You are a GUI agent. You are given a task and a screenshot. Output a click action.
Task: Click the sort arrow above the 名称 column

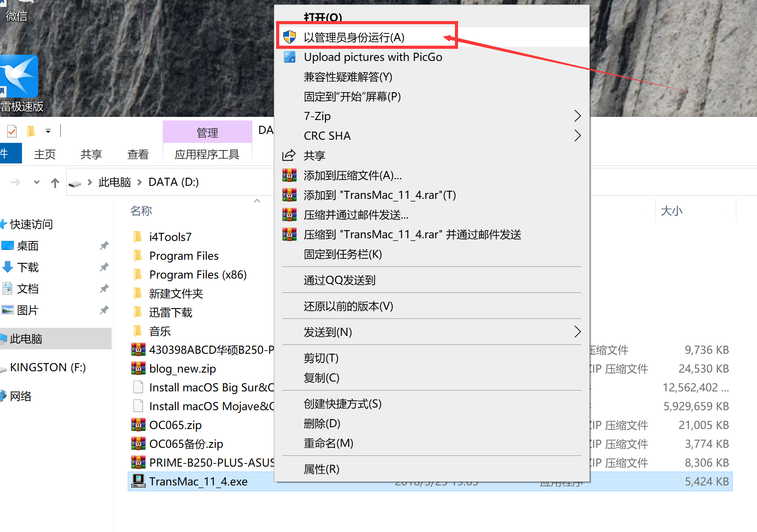pyautogui.click(x=257, y=201)
